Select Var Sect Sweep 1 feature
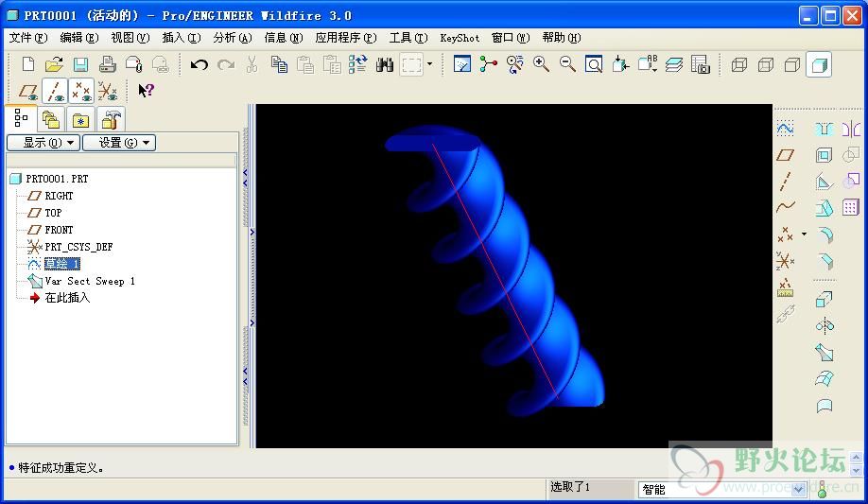The height and width of the screenshot is (504, 868). coord(90,281)
